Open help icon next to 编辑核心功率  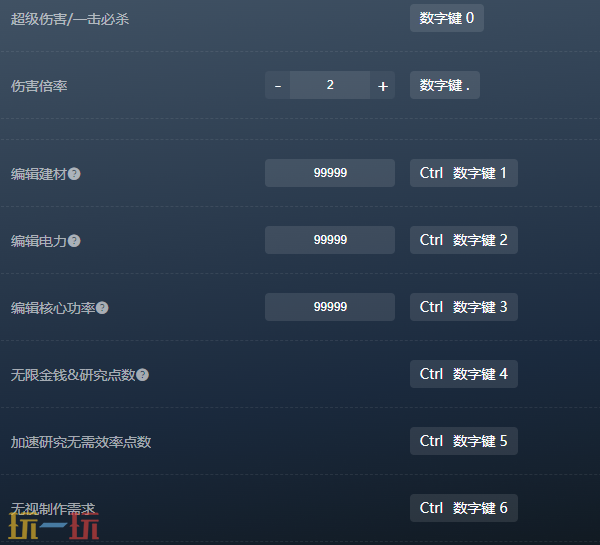coord(102,308)
